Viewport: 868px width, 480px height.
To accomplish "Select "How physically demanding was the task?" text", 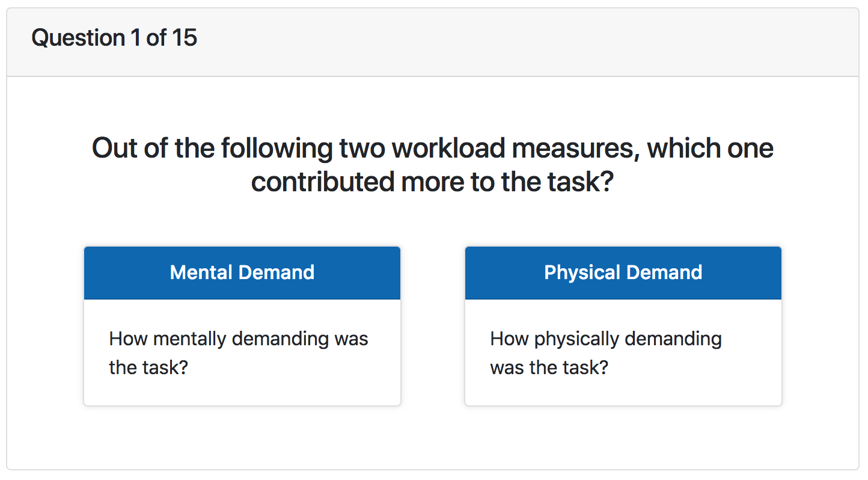I will [x=606, y=352].
